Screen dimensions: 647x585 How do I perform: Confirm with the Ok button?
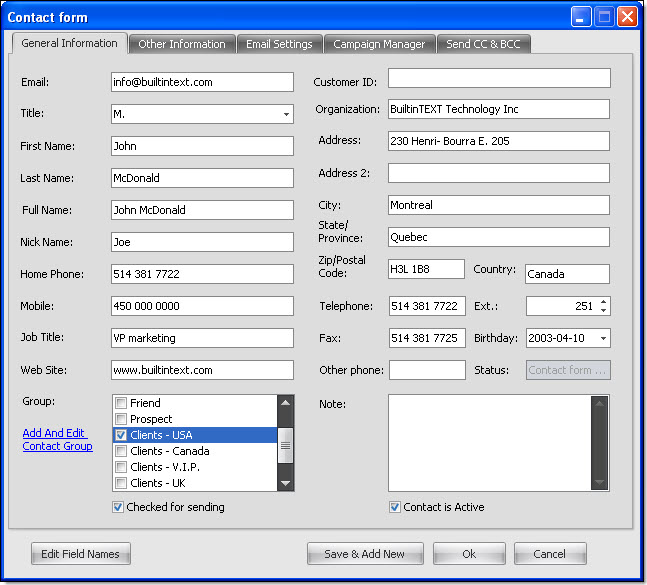(x=469, y=554)
